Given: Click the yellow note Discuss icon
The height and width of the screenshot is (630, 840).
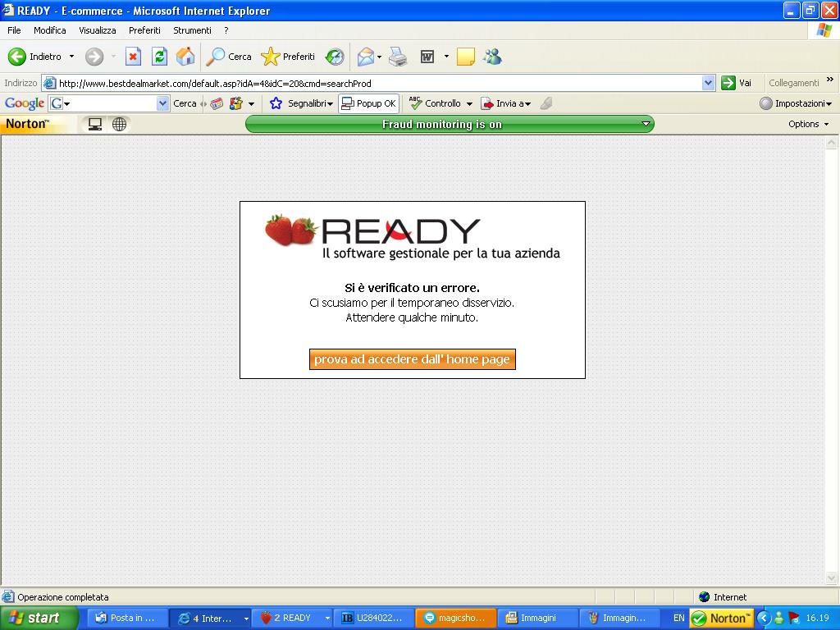Looking at the screenshot, I should tap(466, 57).
